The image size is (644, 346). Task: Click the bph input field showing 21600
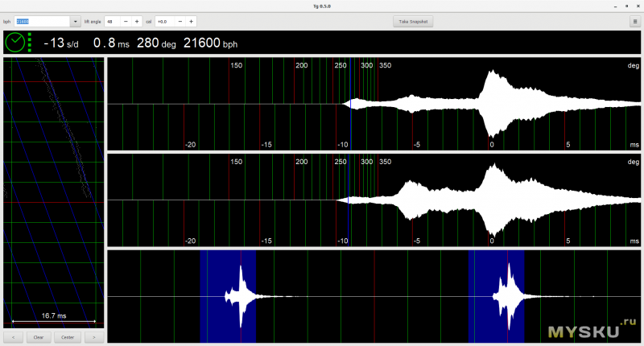click(43, 22)
